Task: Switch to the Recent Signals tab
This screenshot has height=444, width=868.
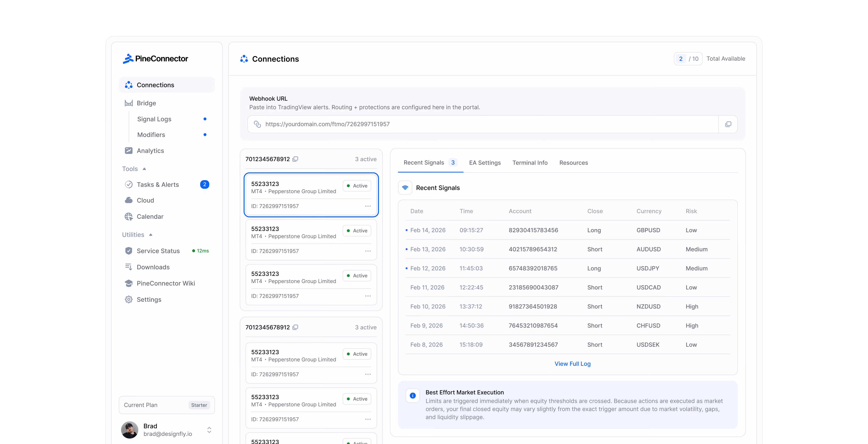Action: (430, 162)
